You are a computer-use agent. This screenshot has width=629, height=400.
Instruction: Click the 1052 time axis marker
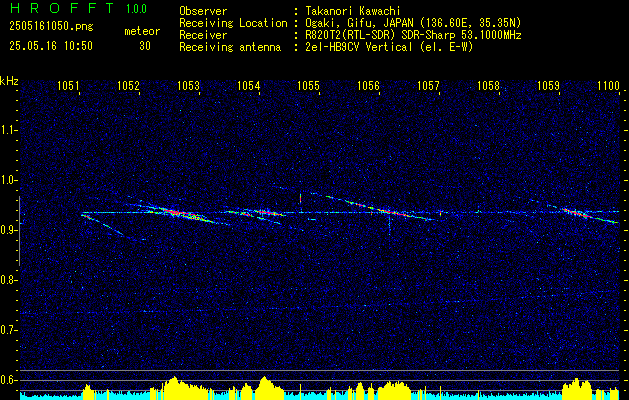tap(128, 85)
